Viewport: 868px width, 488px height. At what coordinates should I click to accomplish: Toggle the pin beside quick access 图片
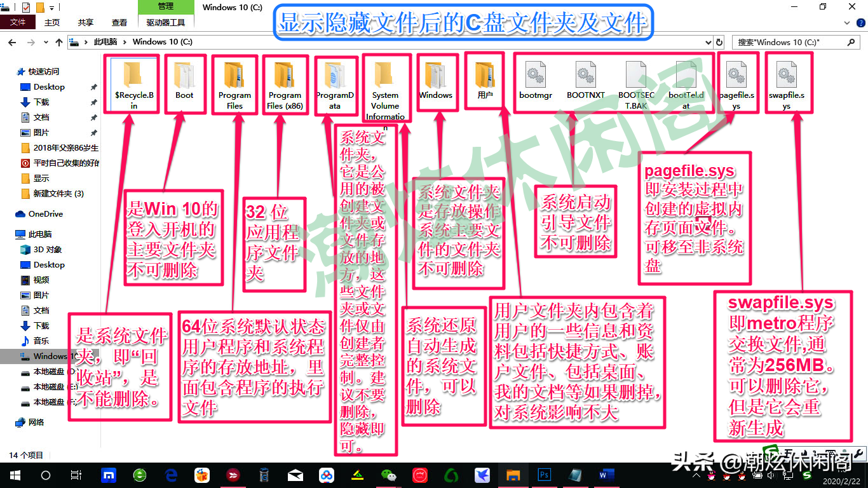tap(93, 133)
